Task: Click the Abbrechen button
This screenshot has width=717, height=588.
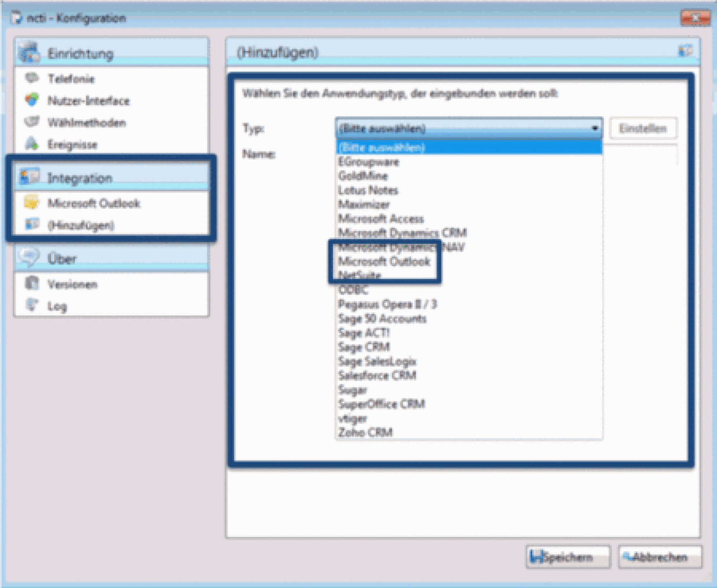Action: click(660, 557)
